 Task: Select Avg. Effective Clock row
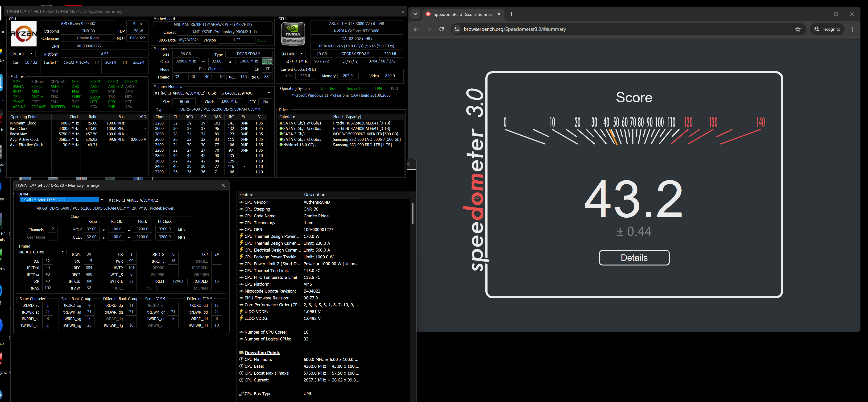(78, 145)
